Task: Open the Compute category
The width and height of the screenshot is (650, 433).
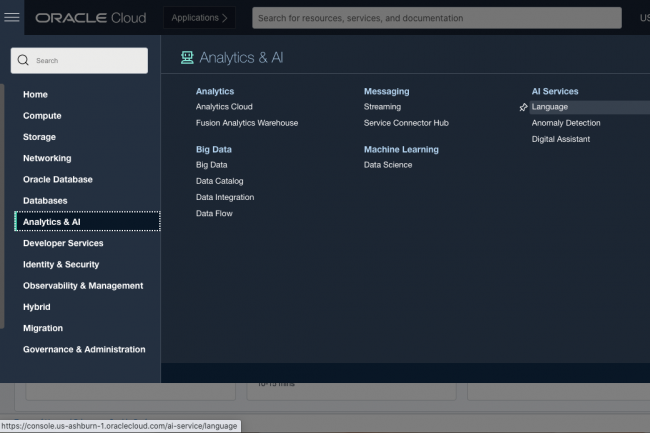Action: (x=42, y=116)
